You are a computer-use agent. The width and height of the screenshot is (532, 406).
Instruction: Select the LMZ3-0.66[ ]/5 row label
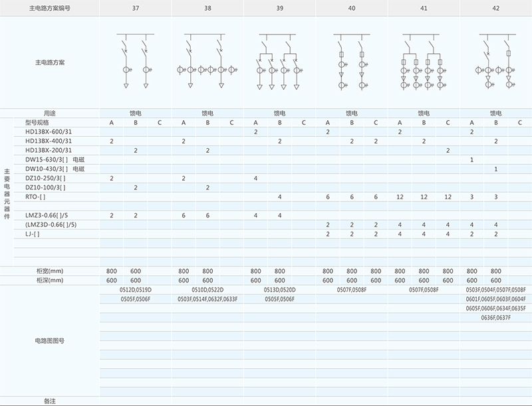(x=48, y=216)
